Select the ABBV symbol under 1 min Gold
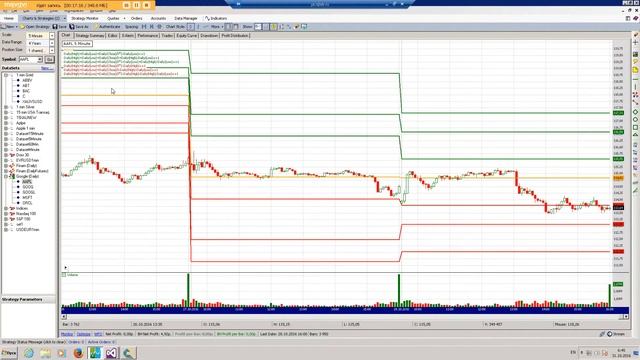Screen dimensions: 640x360 pos(27,80)
